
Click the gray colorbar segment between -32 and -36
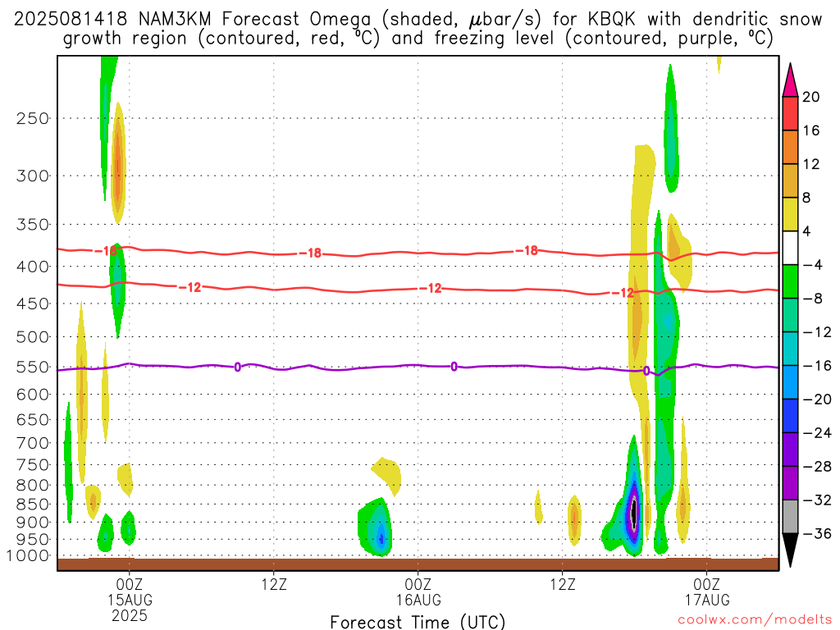[x=790, y=517]
